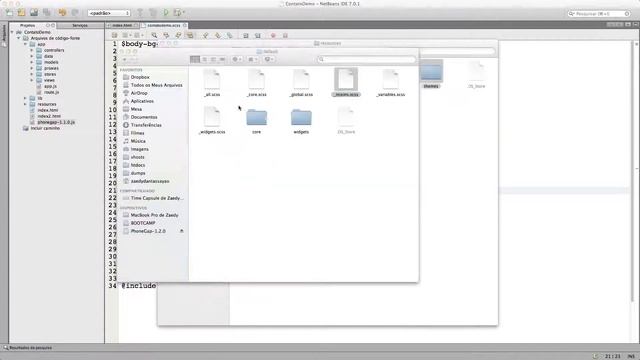
Task: Click New File icon in NetBeans toolbar
Action: coord(9,13)
